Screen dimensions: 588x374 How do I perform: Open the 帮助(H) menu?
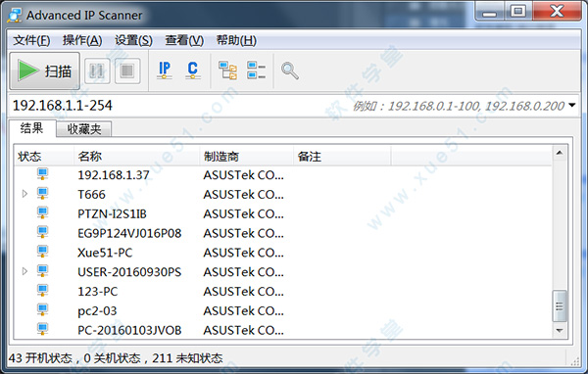(236, 40)
